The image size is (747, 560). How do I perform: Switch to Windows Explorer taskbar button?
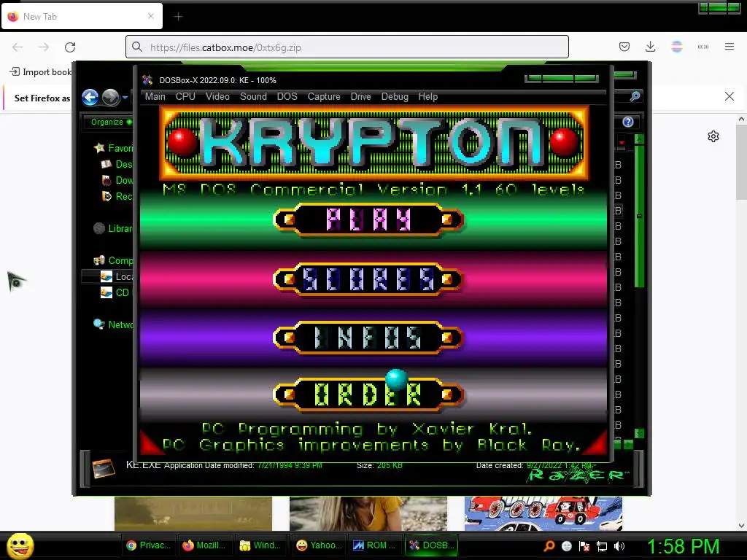[x=261, y=545]
